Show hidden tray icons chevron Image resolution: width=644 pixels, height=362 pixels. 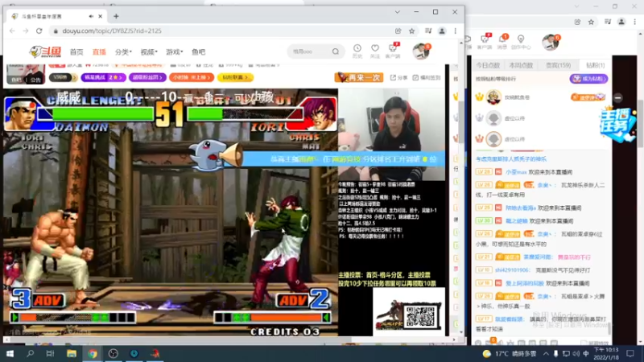[546, 354]
